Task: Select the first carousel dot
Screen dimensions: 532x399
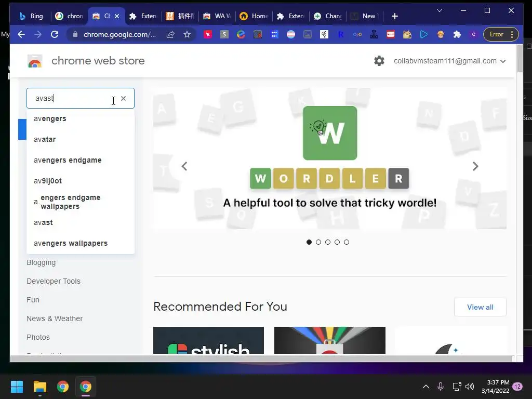Action: tap(309, 242)
